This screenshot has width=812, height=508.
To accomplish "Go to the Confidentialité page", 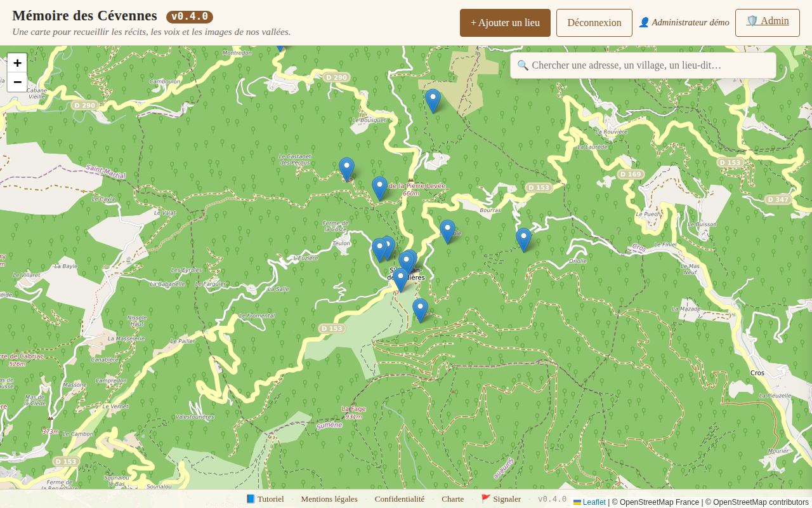I will pos(399,499).
